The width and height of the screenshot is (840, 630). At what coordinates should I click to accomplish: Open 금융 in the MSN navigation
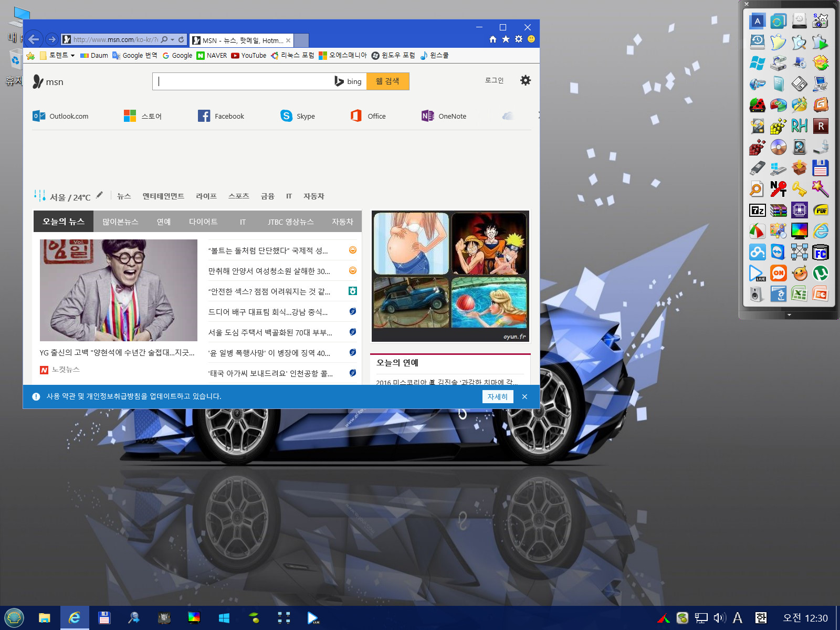(268, 196)
